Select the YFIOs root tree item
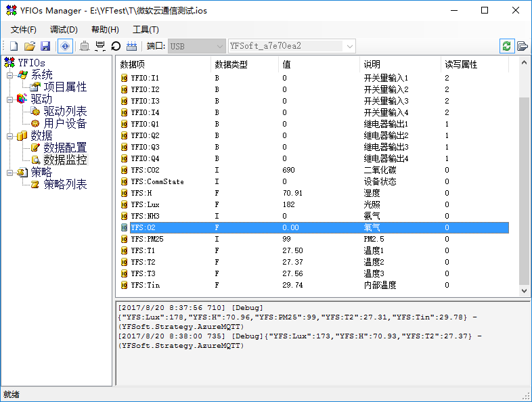This screenshot has width=532, height=402. pos(31,63)
